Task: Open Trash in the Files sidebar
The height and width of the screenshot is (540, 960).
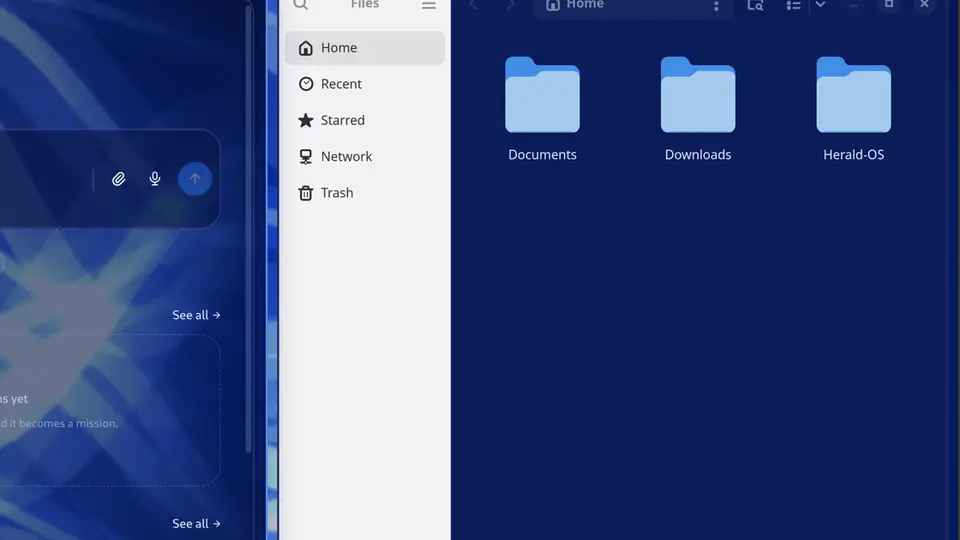Action: coord(364,192)
